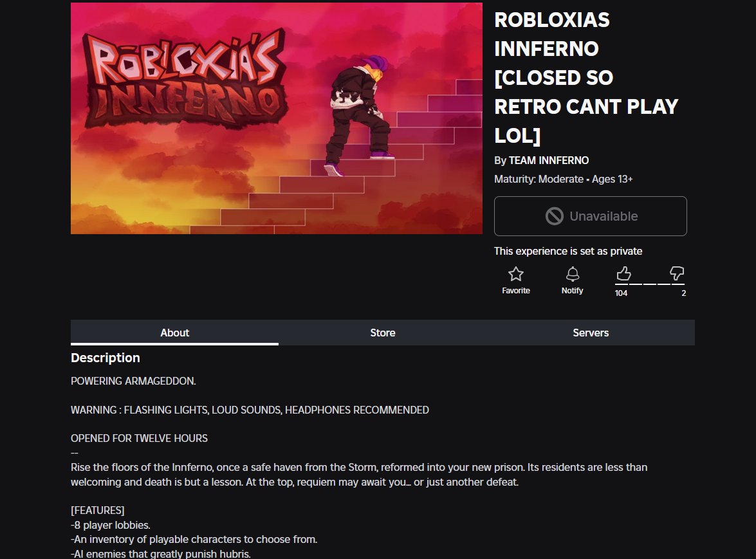Click the 'This experience is set as private' notice
Image resolution: width=756 pixels, height=559 pixels.
568,251
